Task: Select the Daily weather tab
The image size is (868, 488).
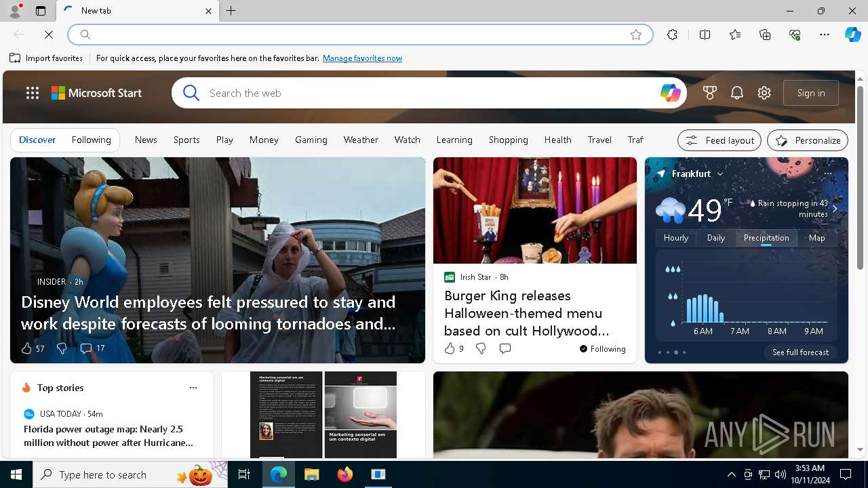Action: click(716, 238)
